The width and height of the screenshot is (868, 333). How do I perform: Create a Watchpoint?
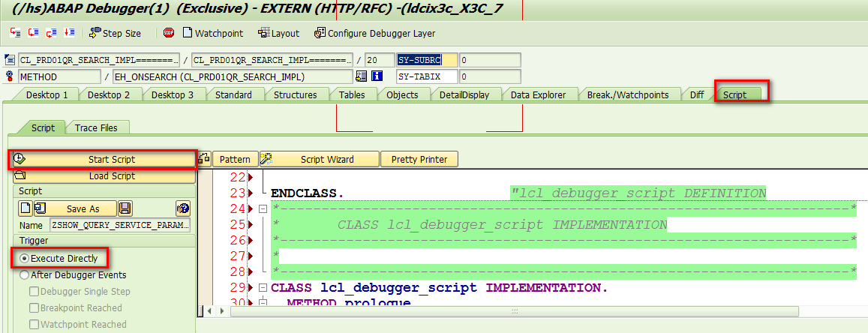click(x=213, y=33)
